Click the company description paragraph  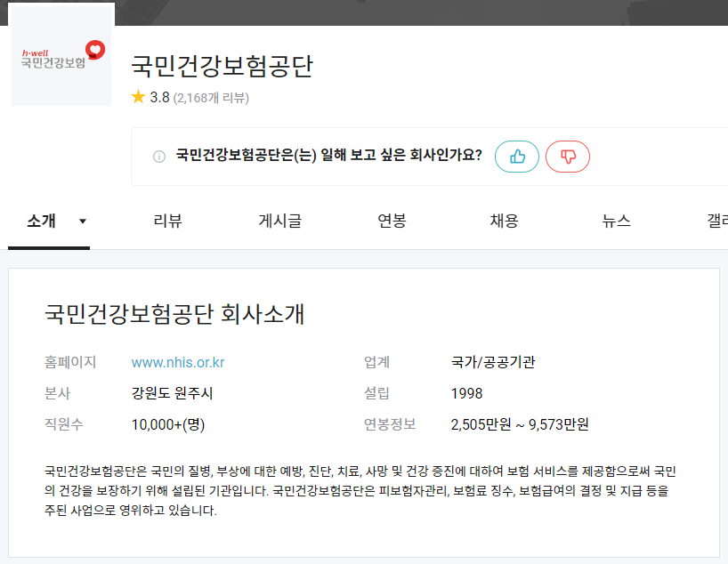(360, 491)
